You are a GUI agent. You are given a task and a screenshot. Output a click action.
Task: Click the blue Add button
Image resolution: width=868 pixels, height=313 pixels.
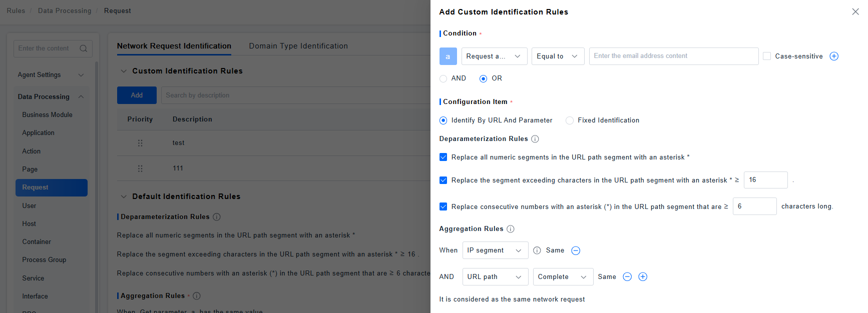tap(137, 95)
